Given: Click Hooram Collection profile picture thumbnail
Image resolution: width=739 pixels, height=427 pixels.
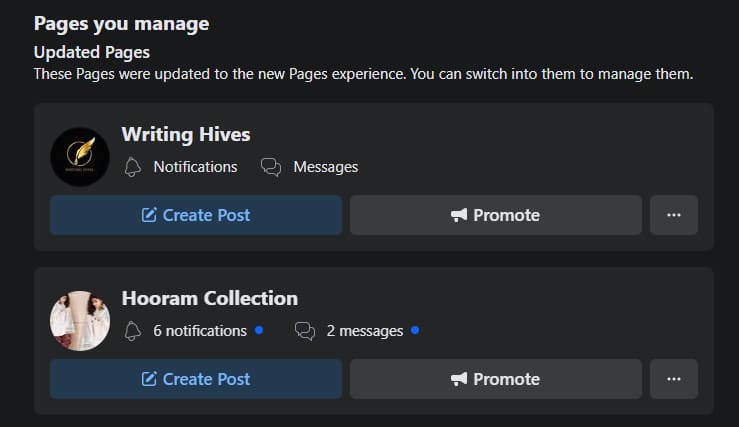Looking at the screenshot, I should 80,321.
